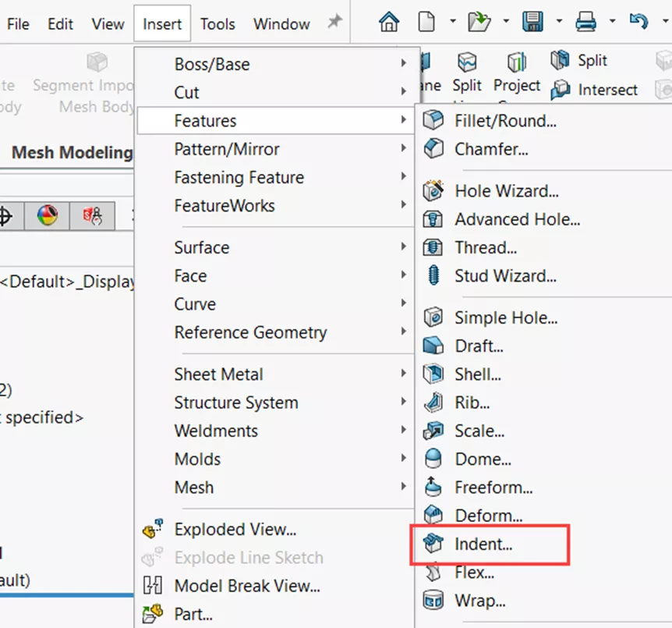
Task: Click the Home icon in the top toolbar
Action: pyautogui.click(x=388, y=22)
